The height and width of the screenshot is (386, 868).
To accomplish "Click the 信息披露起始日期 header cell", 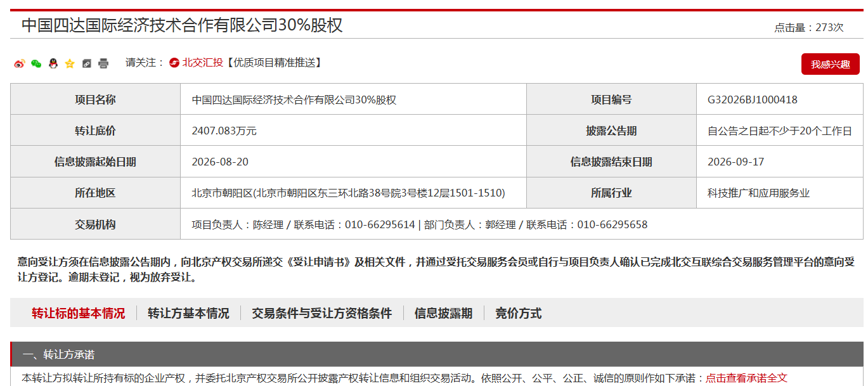I will (95, 162).
